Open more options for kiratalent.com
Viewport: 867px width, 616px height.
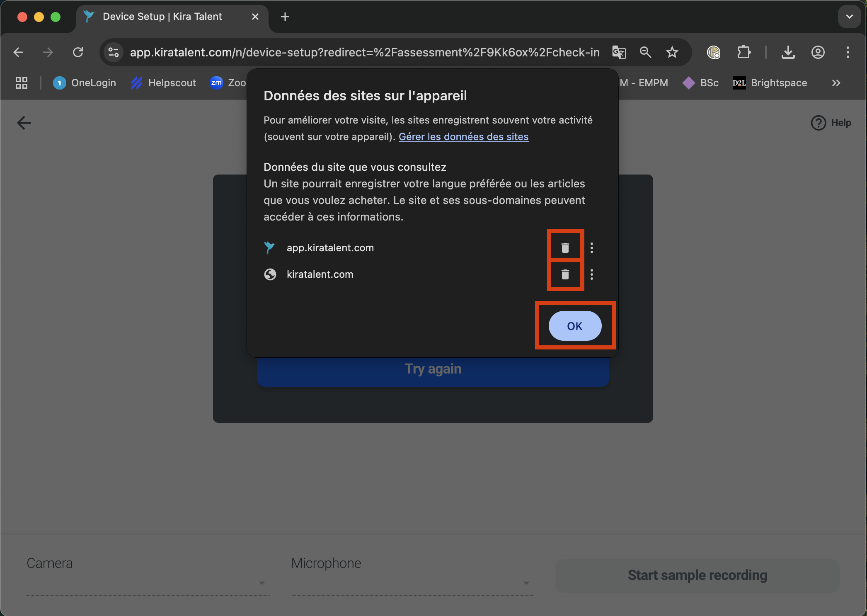click(x=591, y=274)
